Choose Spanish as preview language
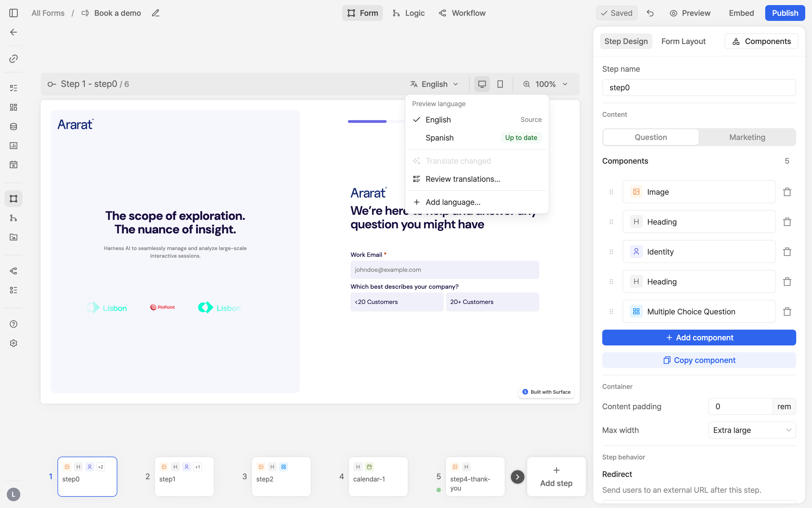Screen dimensions: 812x508 coord(477,138)
